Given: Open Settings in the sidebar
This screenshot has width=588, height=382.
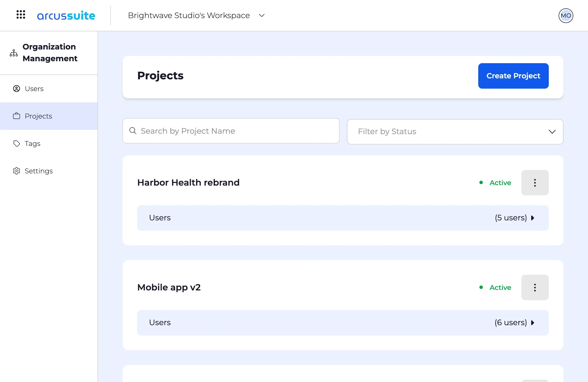Looking at the screenshot, I should click(x=49, y=171).
